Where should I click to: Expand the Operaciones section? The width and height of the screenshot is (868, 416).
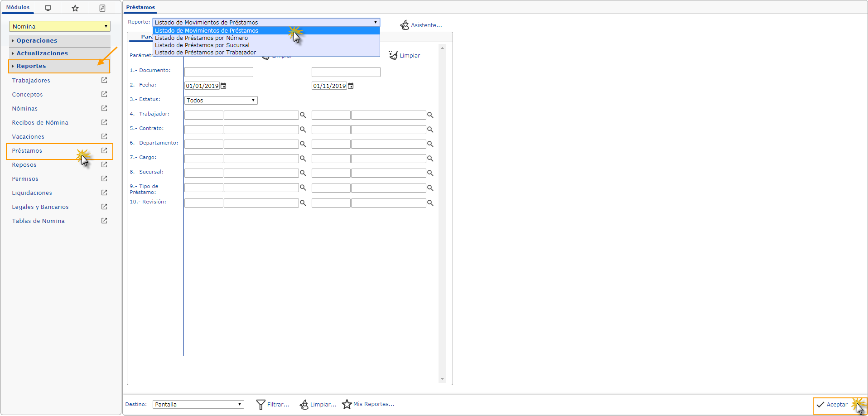click(x=37, y=41)
